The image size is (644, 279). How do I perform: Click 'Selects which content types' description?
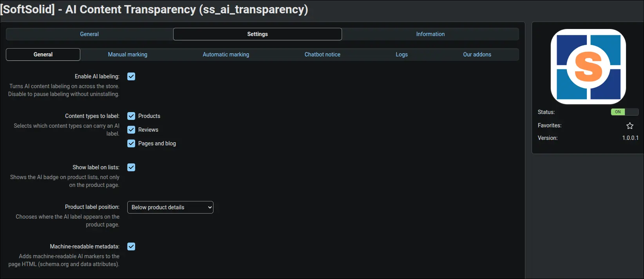(x=67, y=130)
